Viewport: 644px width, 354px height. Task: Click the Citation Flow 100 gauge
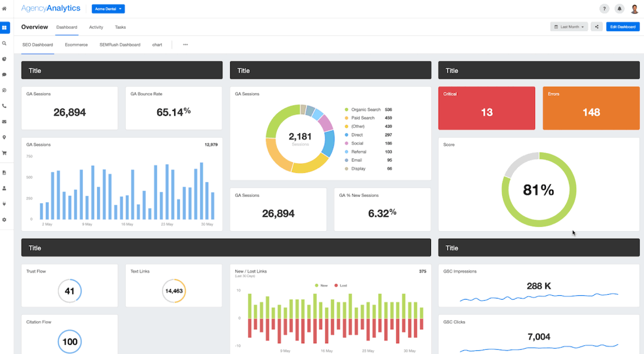[x=69, y=342]
